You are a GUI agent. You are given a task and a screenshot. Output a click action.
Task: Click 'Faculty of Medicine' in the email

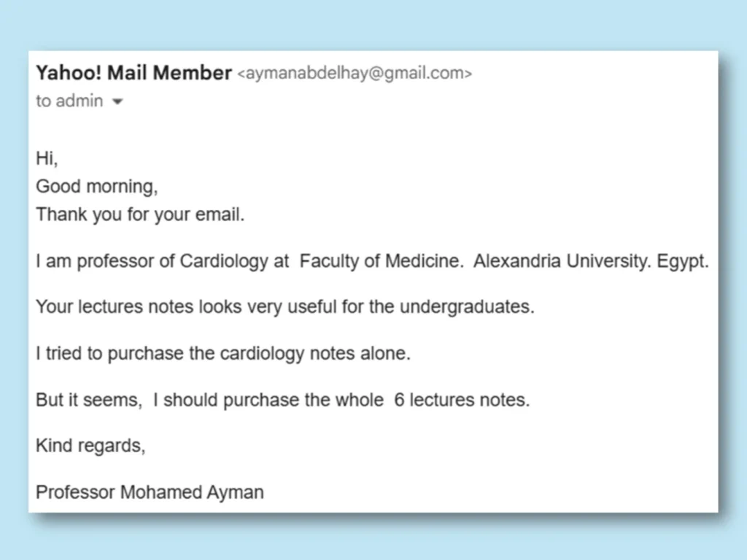[x=379, y=261]
